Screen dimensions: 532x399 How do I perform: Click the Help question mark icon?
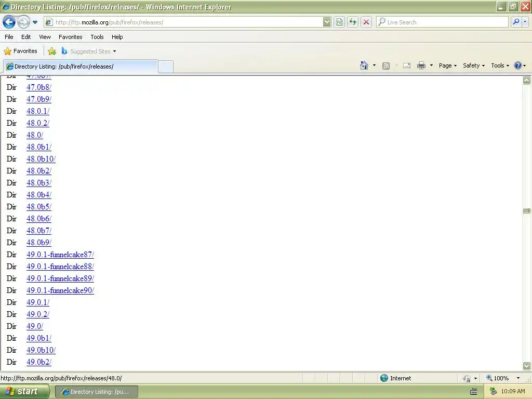coord(518,65)
